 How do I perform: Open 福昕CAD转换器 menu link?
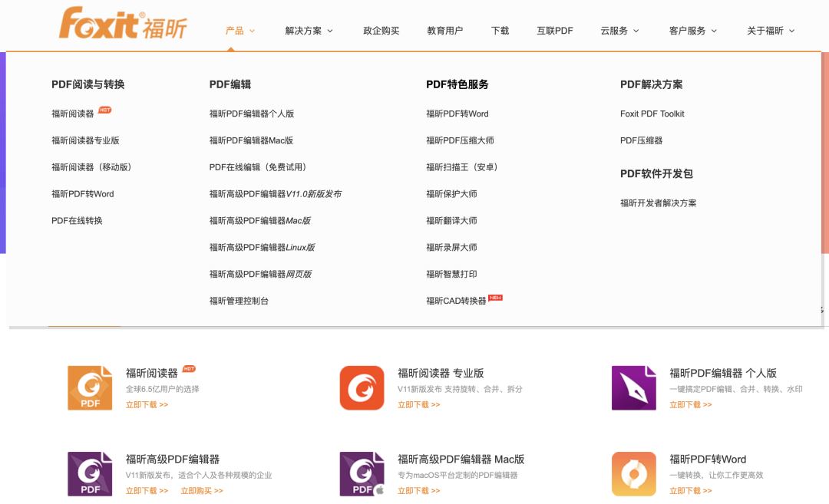tap(456, 301)
